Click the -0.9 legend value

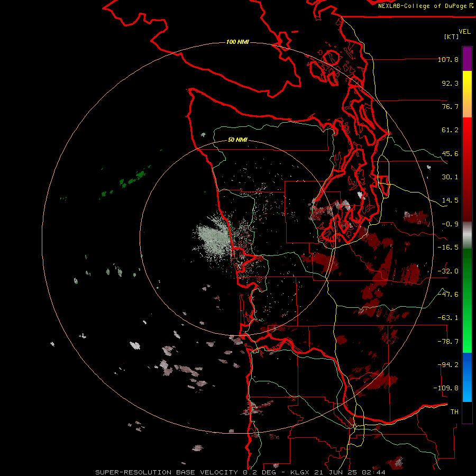coord(450,224)
